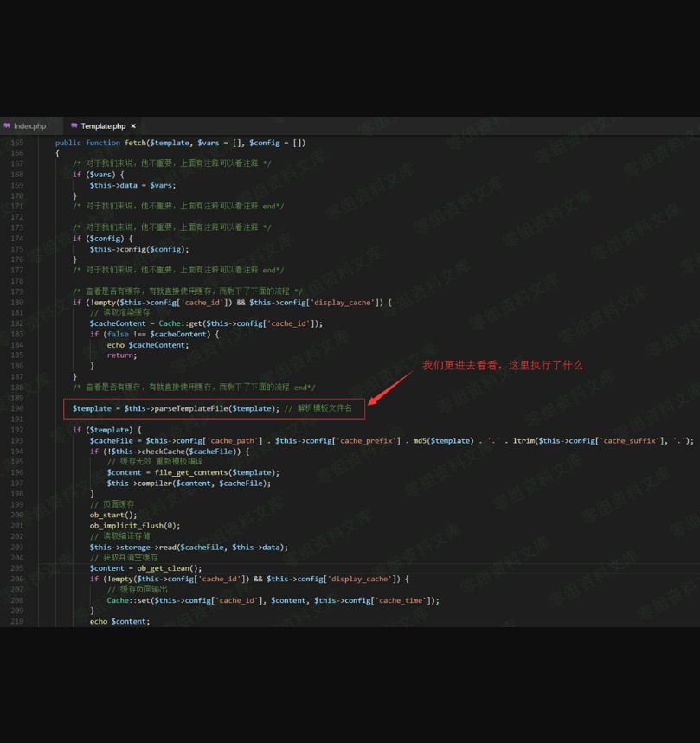The height and width of the screenshot is (743, 700).
Task: Click the Cache::set call on line 208
Action: click(x=127, y=600)
